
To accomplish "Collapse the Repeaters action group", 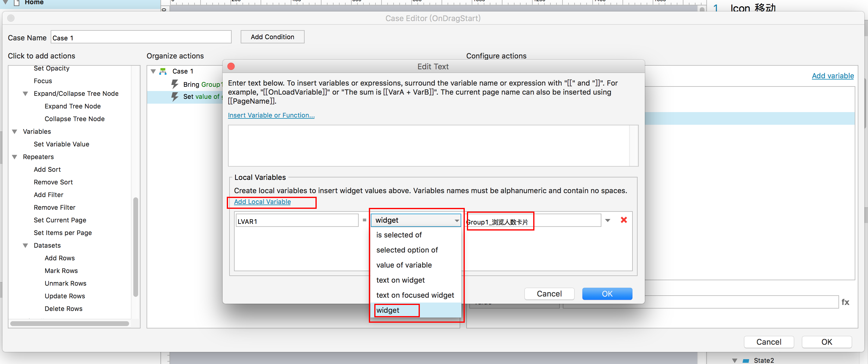I will (x=14, y=157).
